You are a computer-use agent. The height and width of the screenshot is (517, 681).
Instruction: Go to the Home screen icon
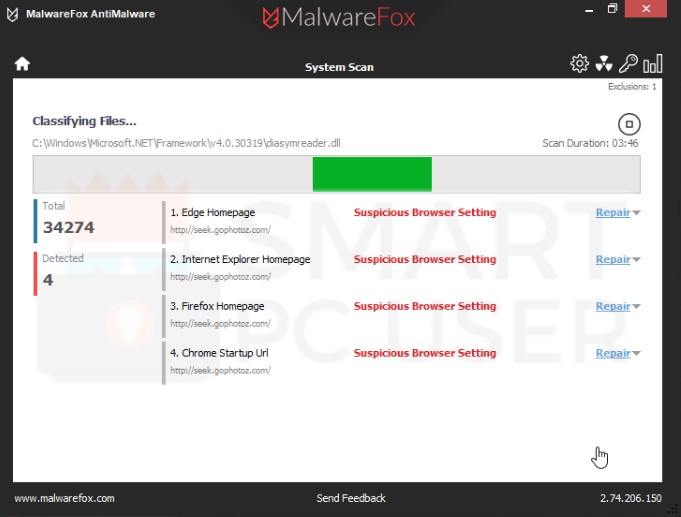22,64
